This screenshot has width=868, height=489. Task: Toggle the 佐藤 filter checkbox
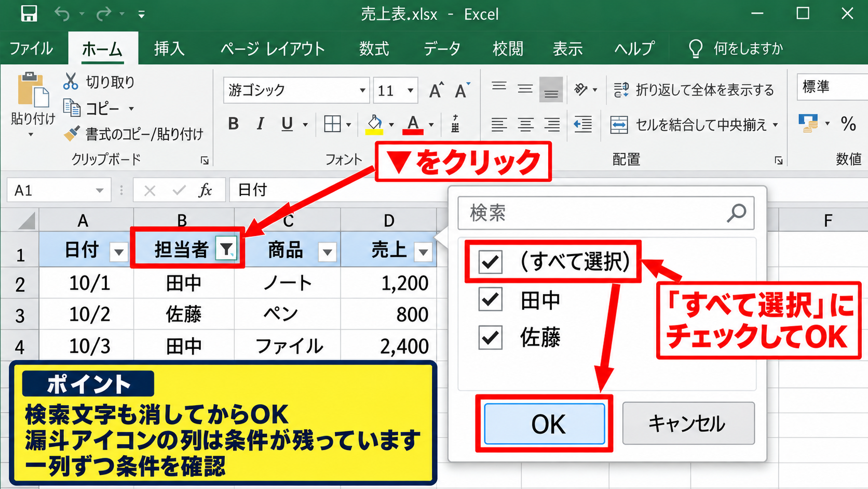(x=491, y=338)
